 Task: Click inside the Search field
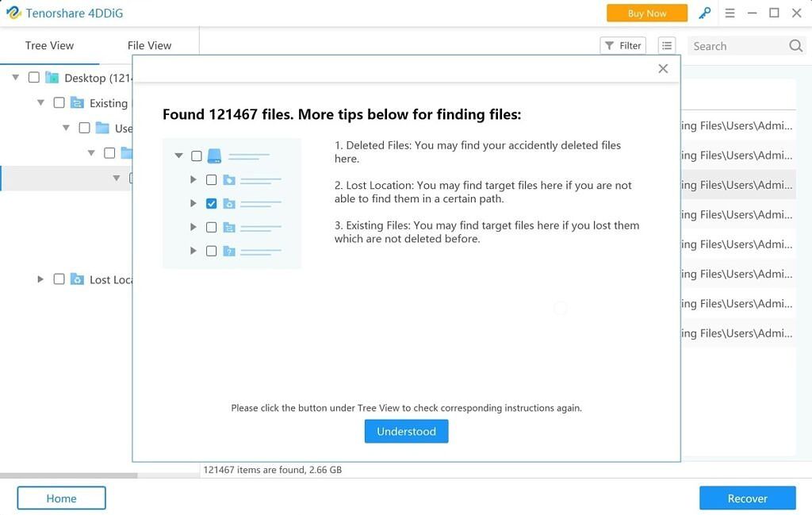(737, 45)
